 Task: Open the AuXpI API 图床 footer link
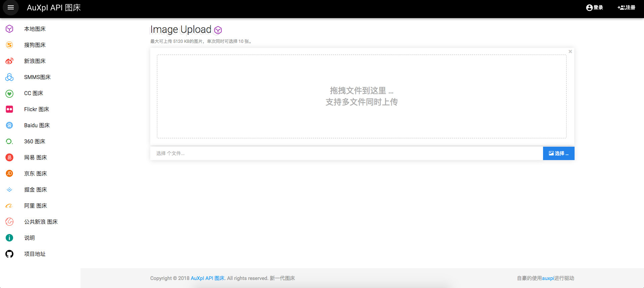pos(208,278)
